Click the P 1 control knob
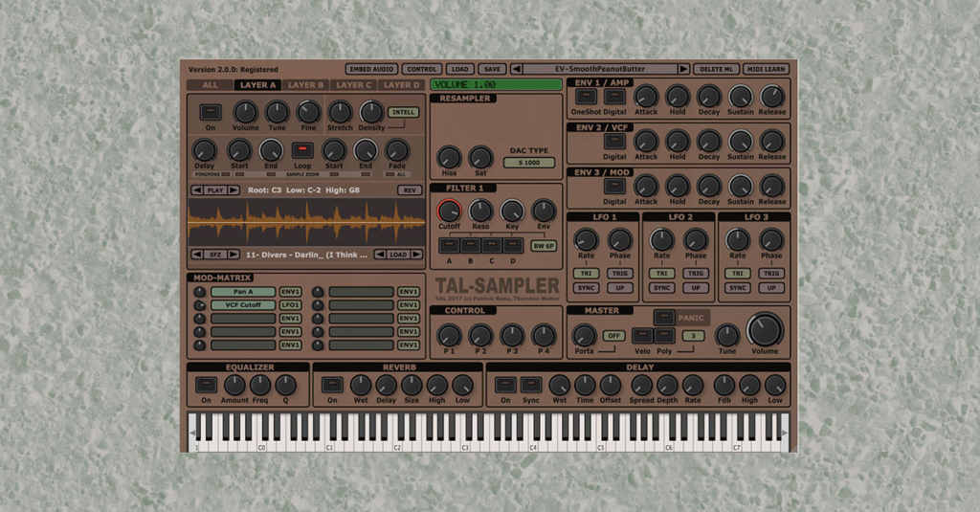This screenshot has width=980, height=512. pyautogui.click(x=449, y=336)
